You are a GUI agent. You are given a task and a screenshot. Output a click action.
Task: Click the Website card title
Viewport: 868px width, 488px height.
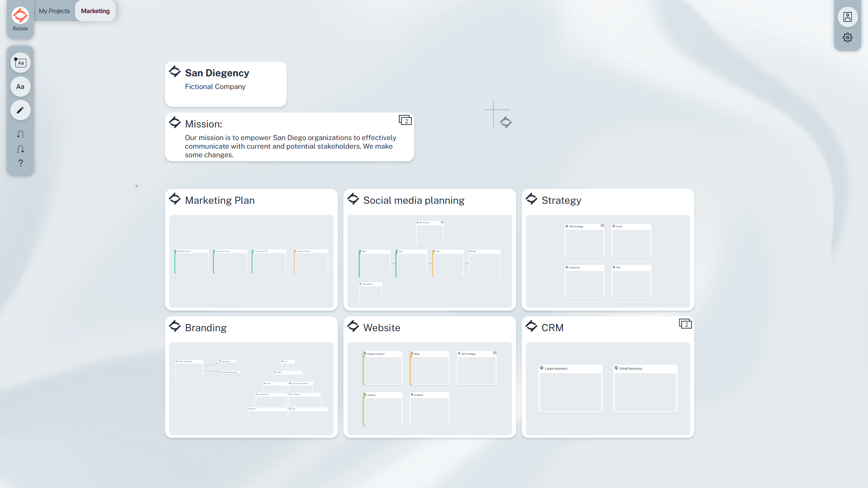pyautogui.click(x=382, y=328)
